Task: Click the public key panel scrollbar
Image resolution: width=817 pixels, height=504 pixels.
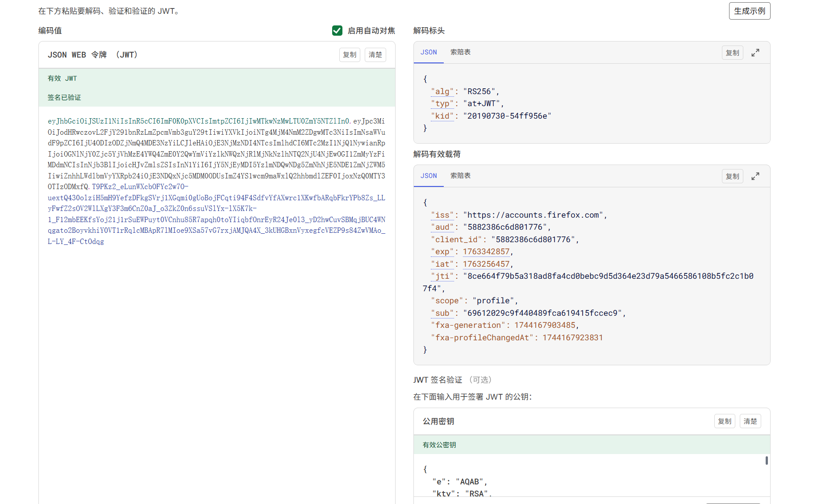Action: pyautogui.click(x=767, y=460)
